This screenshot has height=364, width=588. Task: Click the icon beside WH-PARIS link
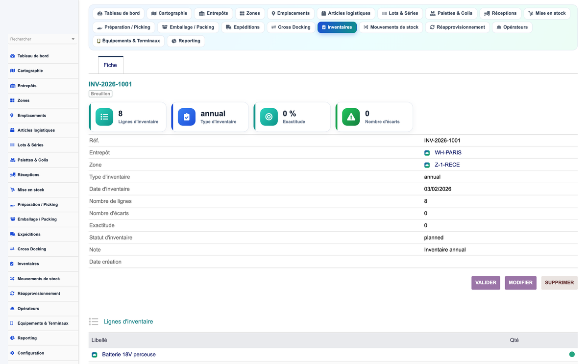[427, 153]
